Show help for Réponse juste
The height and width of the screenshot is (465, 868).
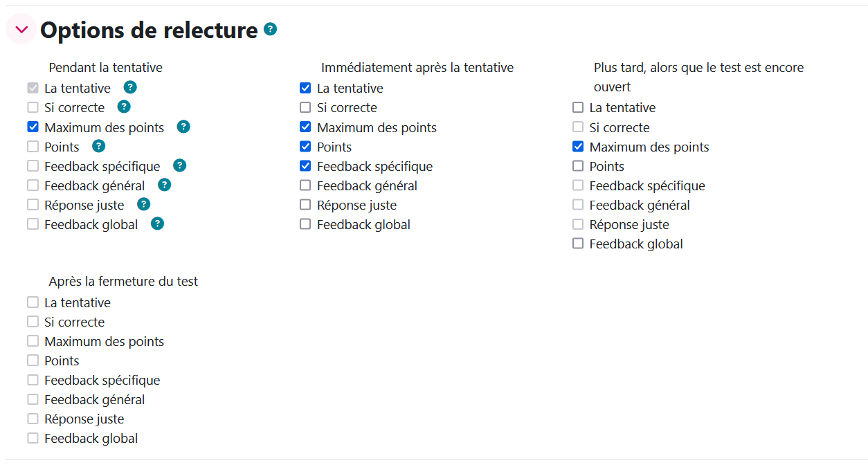pos(143,204)
